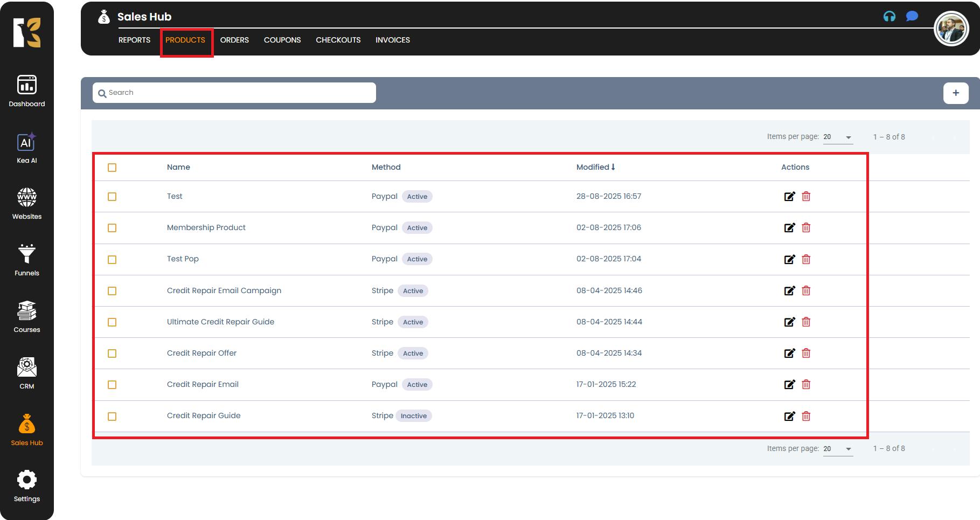The image size is (980, 520).
Task: Edit the Membership Product row
Action: [789, 228]
